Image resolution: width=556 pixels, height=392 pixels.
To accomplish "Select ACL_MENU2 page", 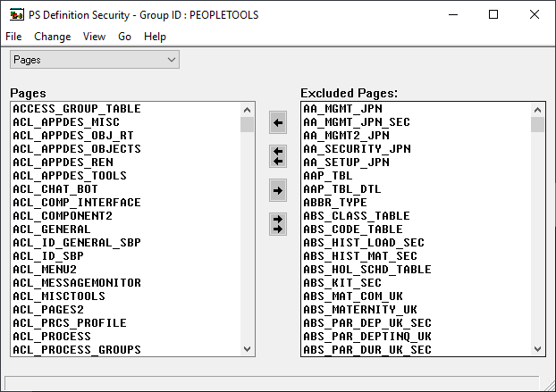I will [126, 270].
